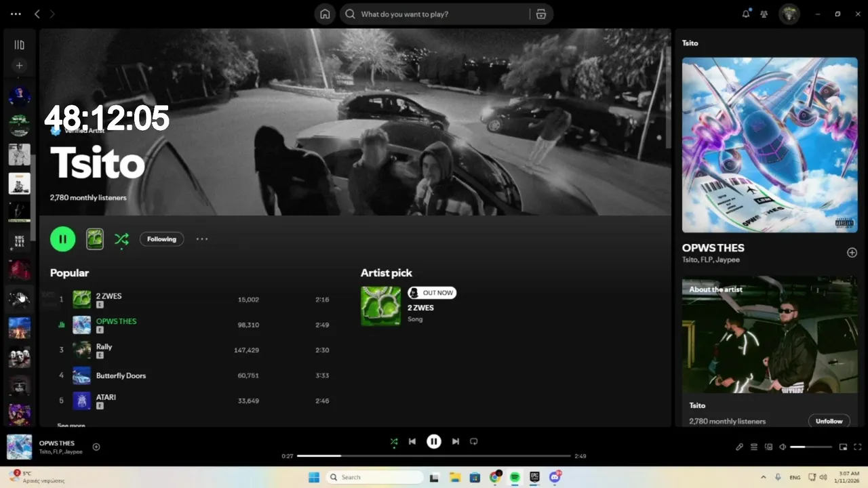
Task: Click the Windows taskbar Search box
Action: (374, 477)
